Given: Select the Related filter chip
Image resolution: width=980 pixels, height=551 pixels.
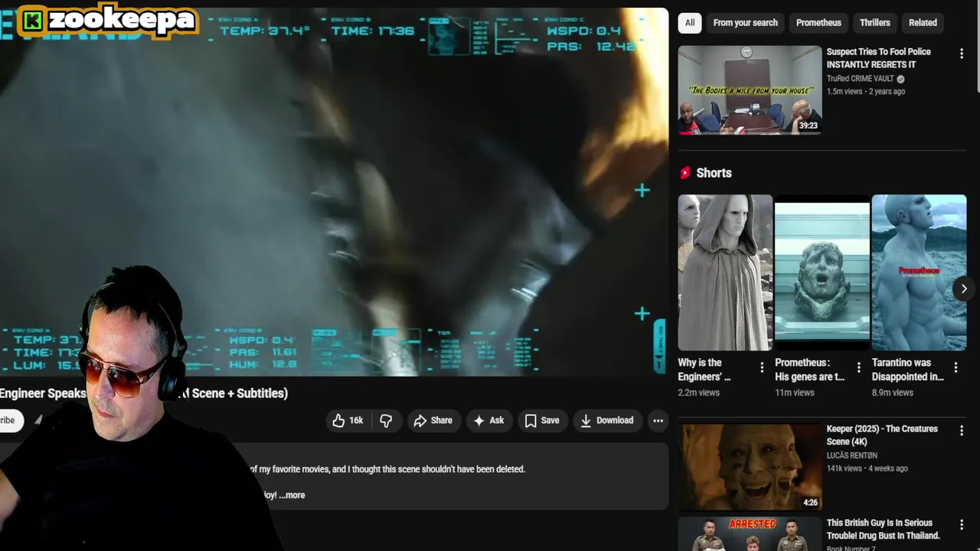Looking at the screenshot, I should [923, 23].
